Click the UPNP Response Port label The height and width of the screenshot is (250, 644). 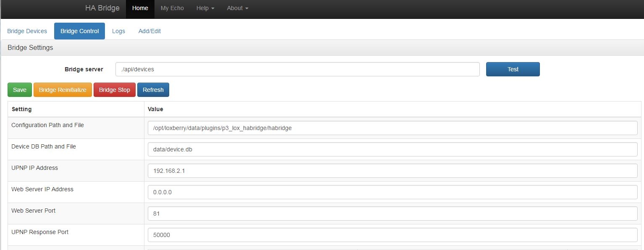(x=40, y=232)
